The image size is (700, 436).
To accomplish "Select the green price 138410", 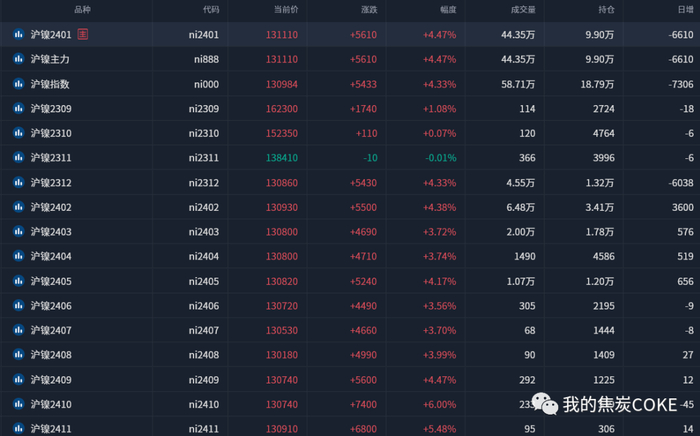I will (x=282, y=158).
